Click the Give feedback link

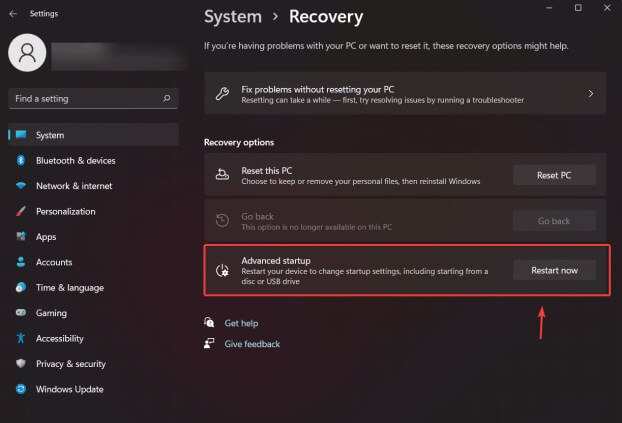tap(252, 344)
